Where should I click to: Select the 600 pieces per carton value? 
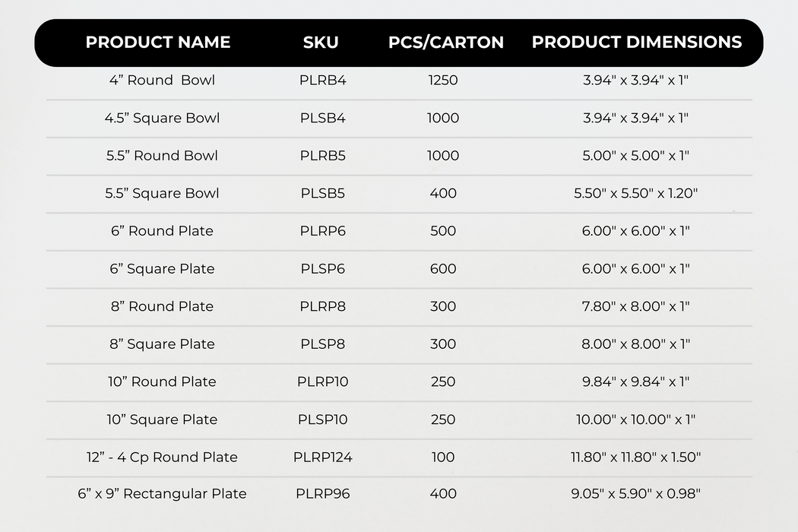(x=443, y=269)
